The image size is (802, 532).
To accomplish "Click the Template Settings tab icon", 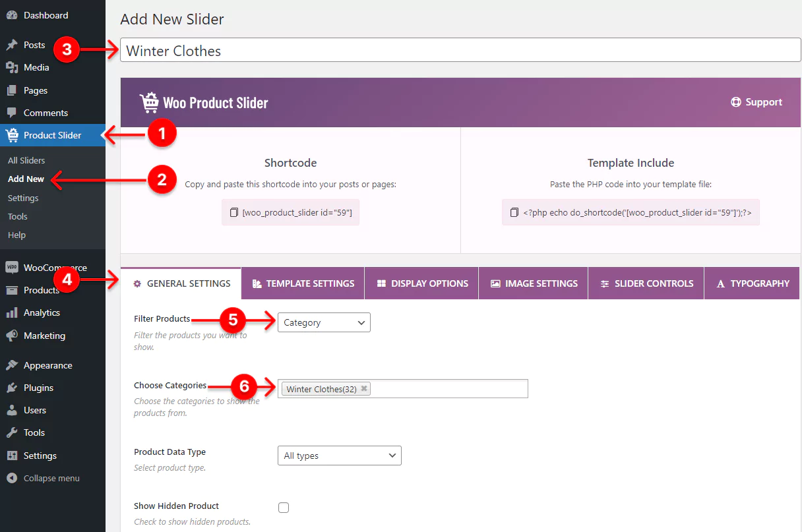I will click(x=257, y=283).
